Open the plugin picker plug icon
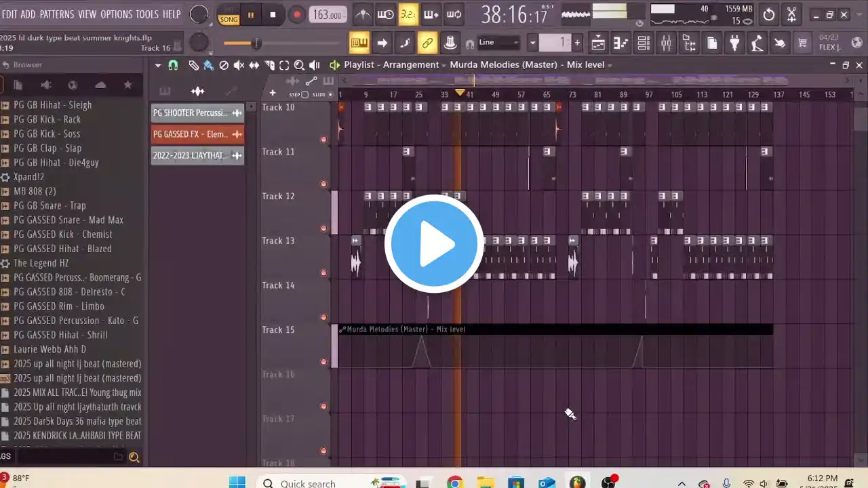Image resolution: width=868 pixels, height=488 pixels. click(734, 43)
